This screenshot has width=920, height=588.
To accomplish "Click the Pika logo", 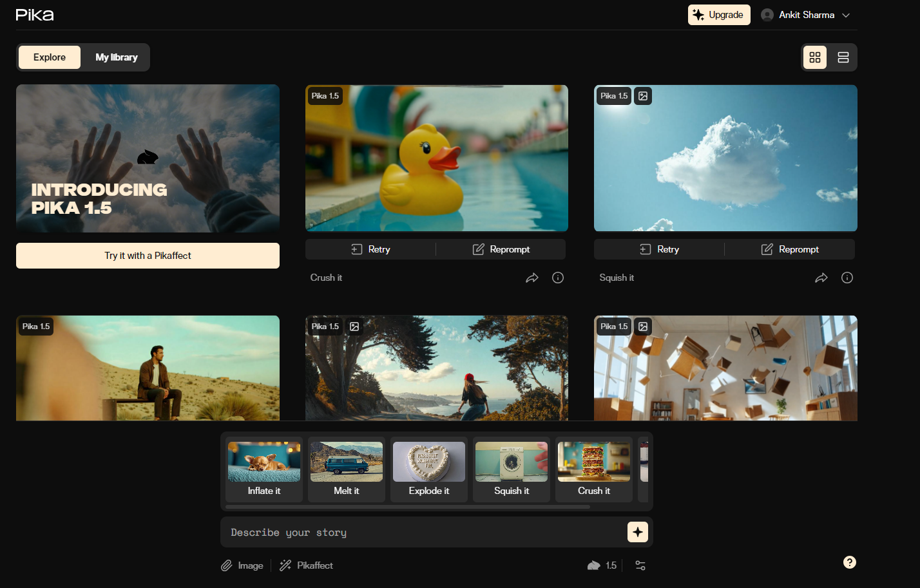I will click(35, 15).
